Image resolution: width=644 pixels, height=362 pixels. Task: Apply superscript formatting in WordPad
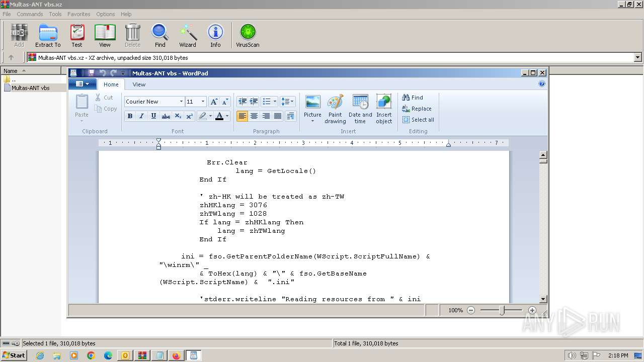(x=190, y=116)
